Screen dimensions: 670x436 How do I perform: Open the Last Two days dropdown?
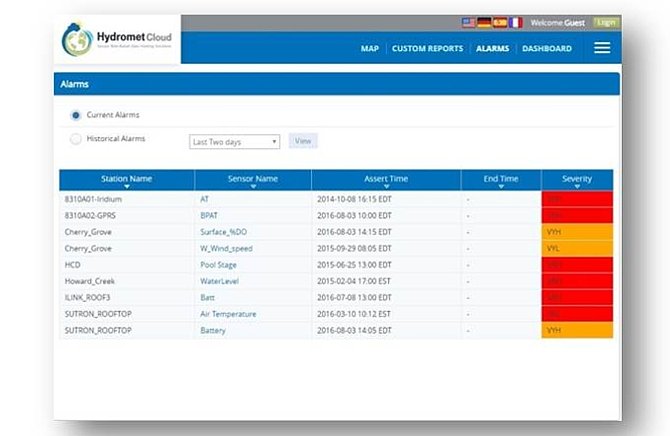235,142
